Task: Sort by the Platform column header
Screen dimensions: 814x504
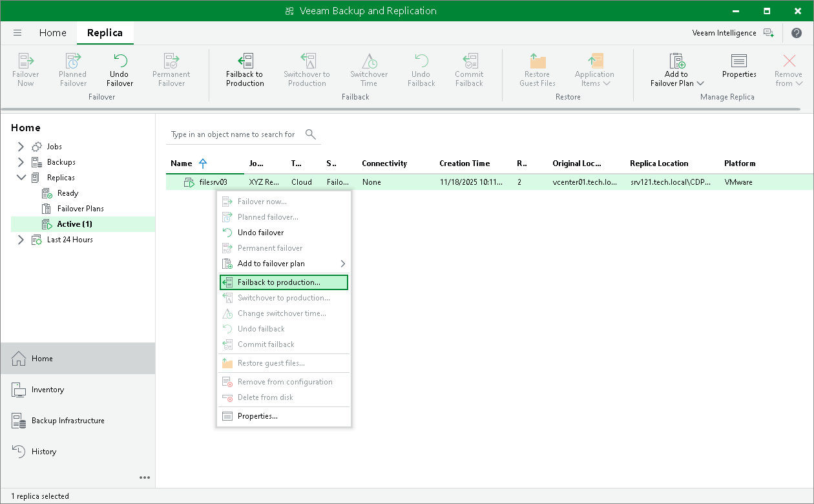Action: (x=740, y=163)
